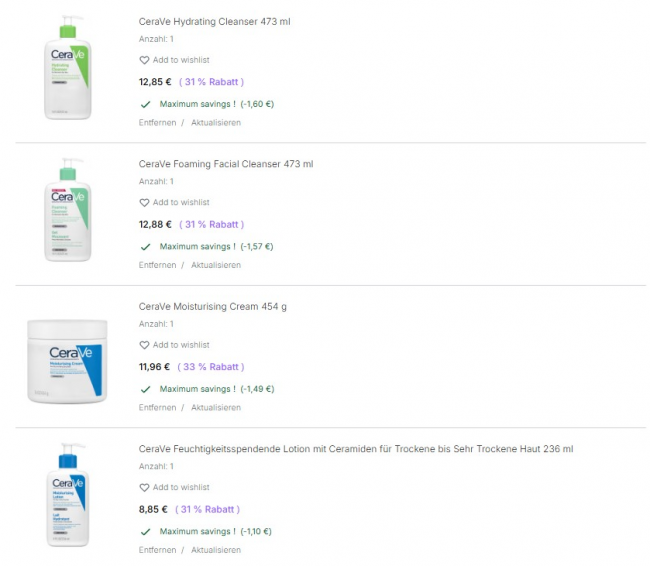The image size is (650, 566).
Task: Open CeraVe Foaming Facial Cleanser image
Action: [67, 211]
